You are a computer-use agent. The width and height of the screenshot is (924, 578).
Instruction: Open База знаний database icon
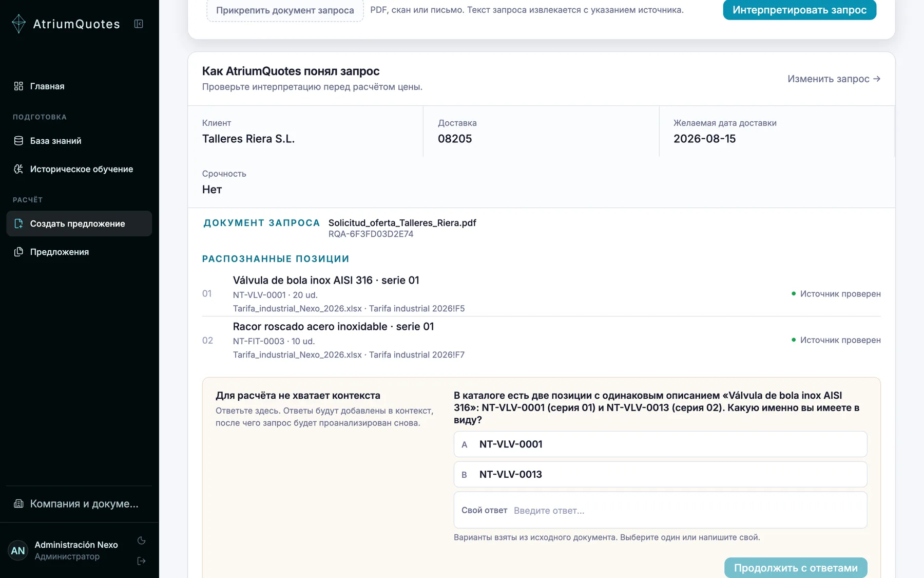[18, 141]
